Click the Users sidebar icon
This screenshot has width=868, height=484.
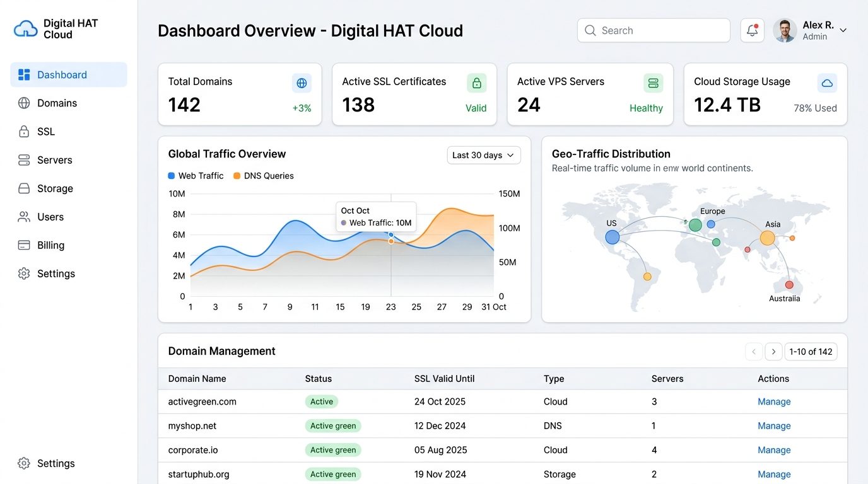24,217
